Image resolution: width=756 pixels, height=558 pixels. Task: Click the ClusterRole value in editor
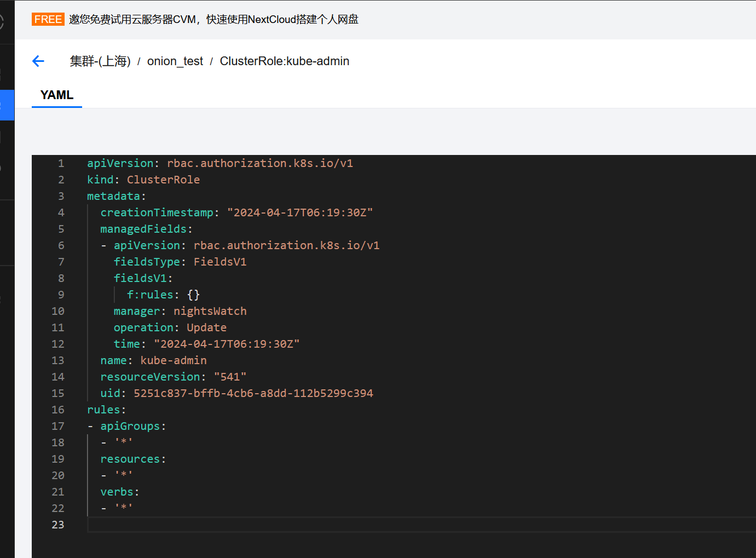pos(164,180)
